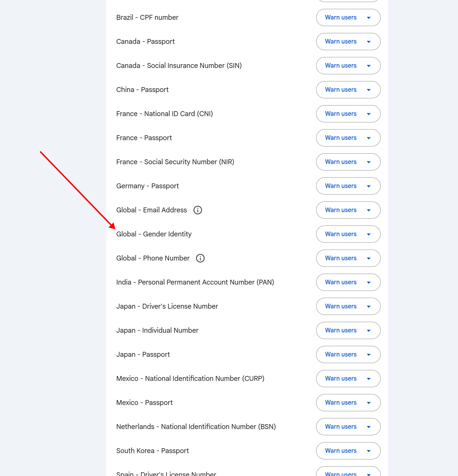Open the action dropdown for Japan - Passport
The width and height of the screenshot is (458, 476).
tap(369, 354)
